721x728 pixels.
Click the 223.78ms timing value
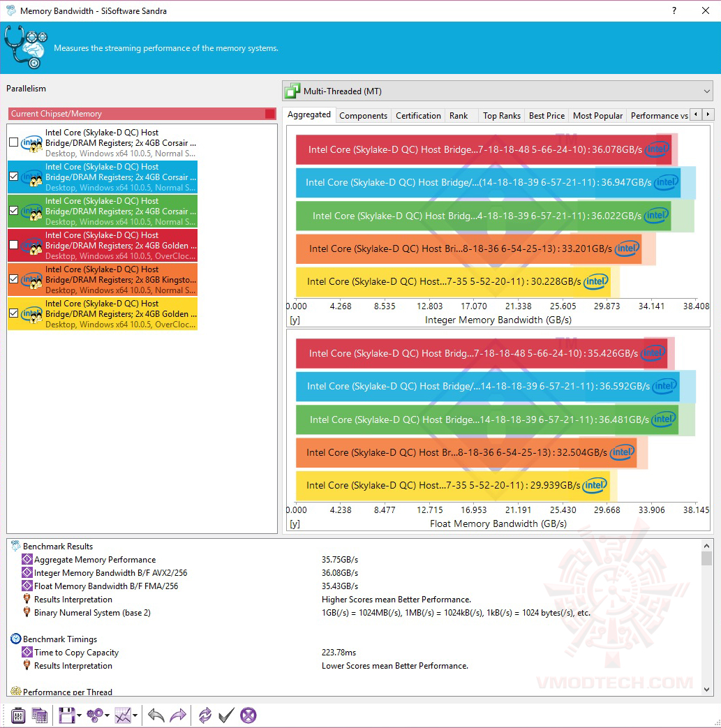pyautogui.click(x=339, y=653)
